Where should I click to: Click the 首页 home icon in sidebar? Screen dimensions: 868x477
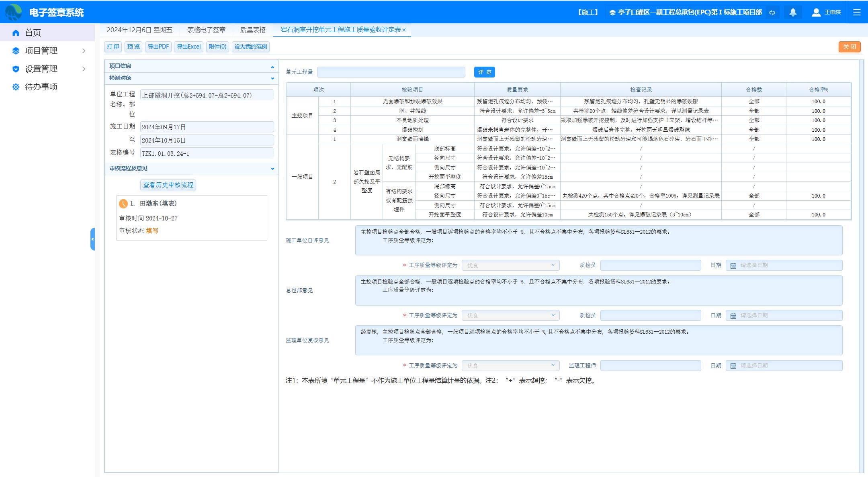[16, 33]
